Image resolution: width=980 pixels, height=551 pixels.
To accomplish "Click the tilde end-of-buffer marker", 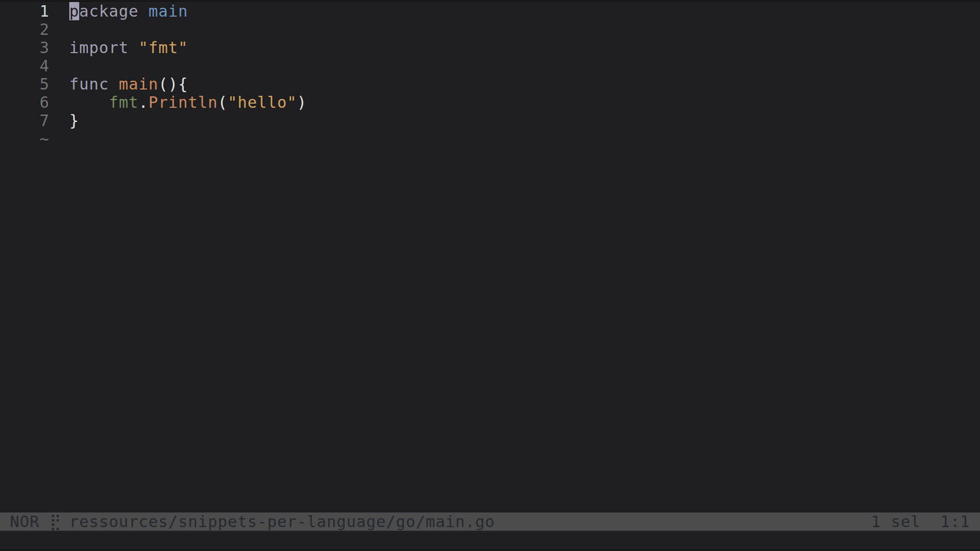I will click(x=44, y=139).
